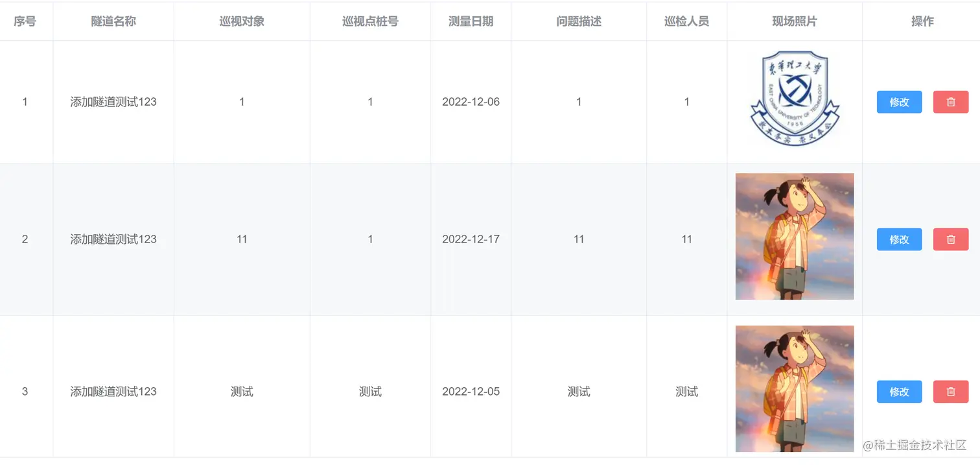Viewport: 980px width, 465px height.
Task: Open the anime girl photo in row 2
Action: click(795, 237)
